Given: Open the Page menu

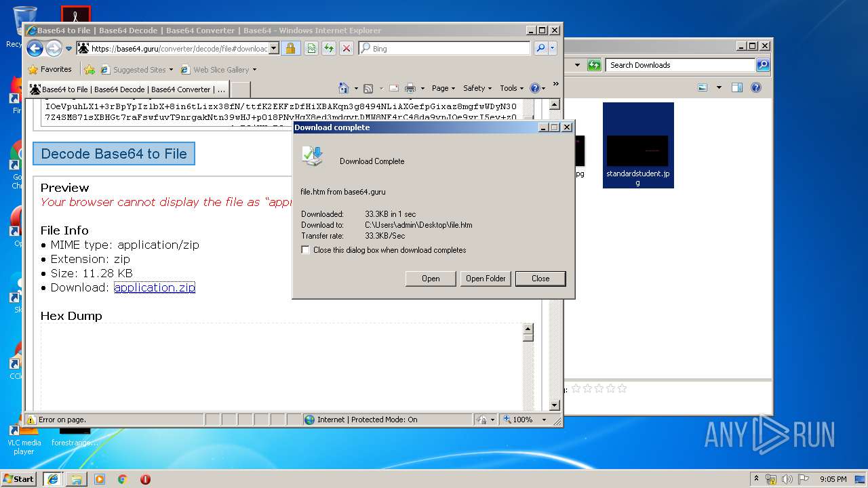Looking at the screenshot, I should [x=443, y=88].
